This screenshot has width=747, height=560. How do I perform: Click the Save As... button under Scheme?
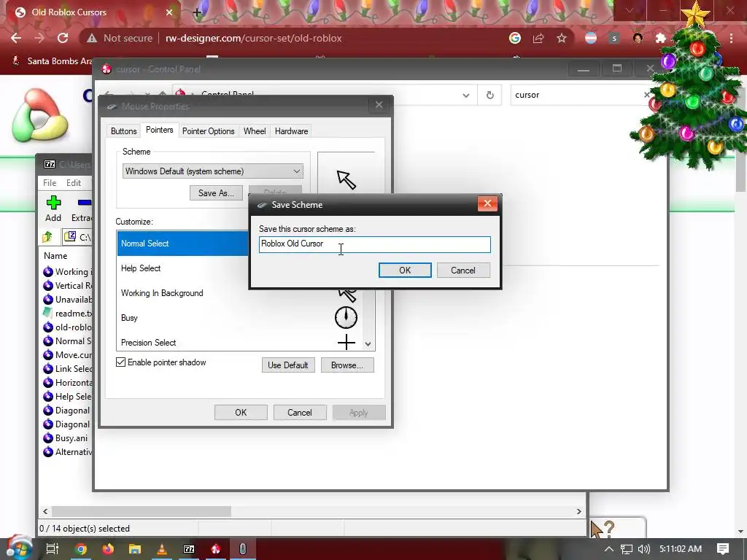click(216, 192)
